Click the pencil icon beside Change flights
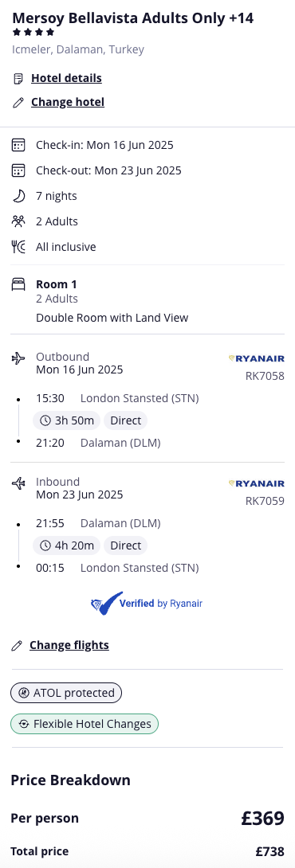This screenshot has width=295, height=868. point(18,646)
